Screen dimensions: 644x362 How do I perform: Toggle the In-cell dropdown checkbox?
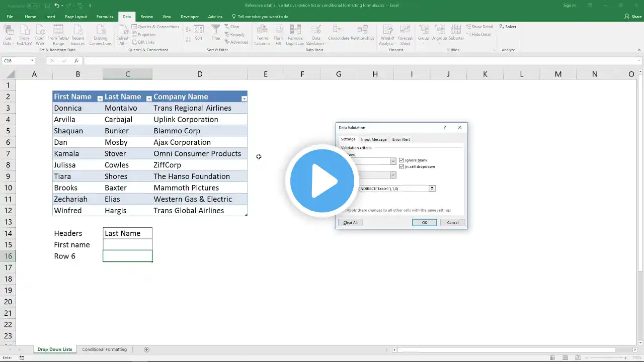(401, 166)
